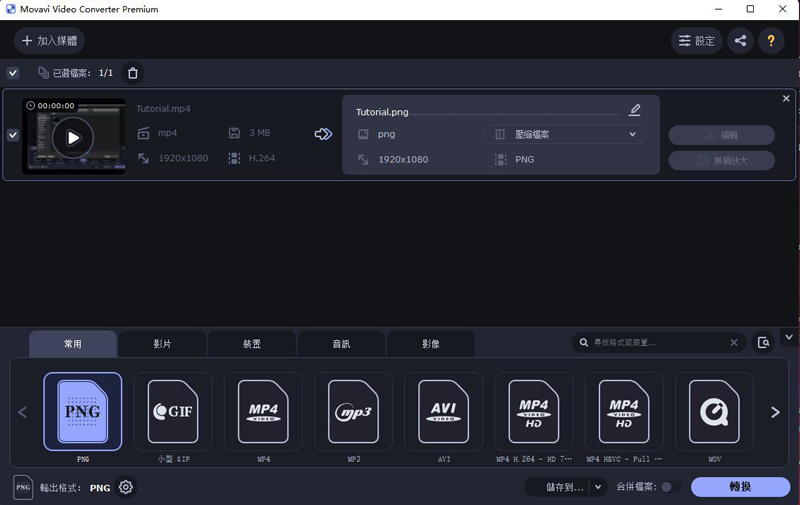Open output format settings gear
The width and height of the screenshot is (800, 505).
pyautogui.click(x=126, y=487)
